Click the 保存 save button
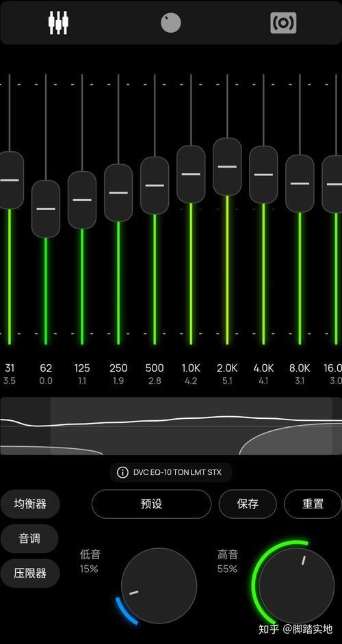The height and width of the screenshot is (644, 342). [248, 504]
